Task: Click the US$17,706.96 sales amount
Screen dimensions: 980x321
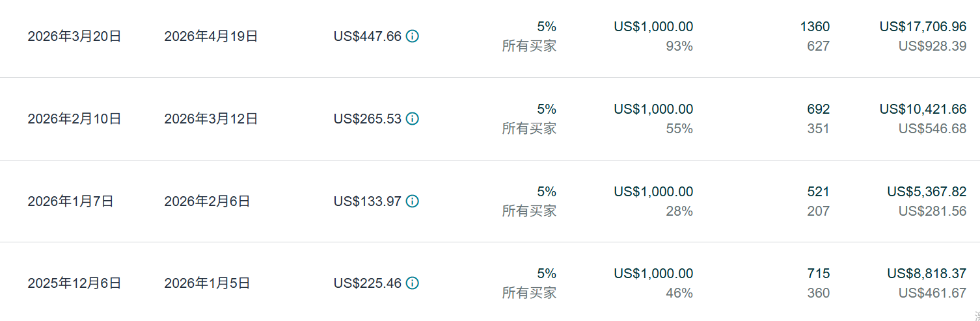Action: 923,27
